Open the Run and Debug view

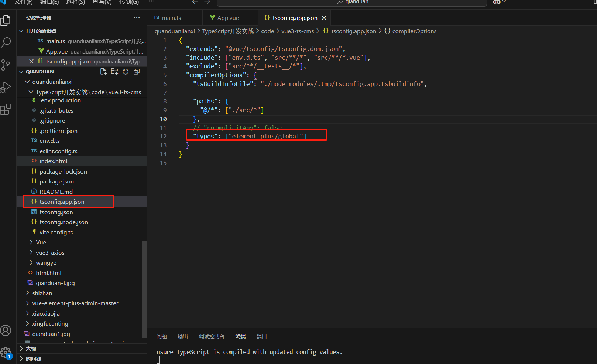coord(6,87)
